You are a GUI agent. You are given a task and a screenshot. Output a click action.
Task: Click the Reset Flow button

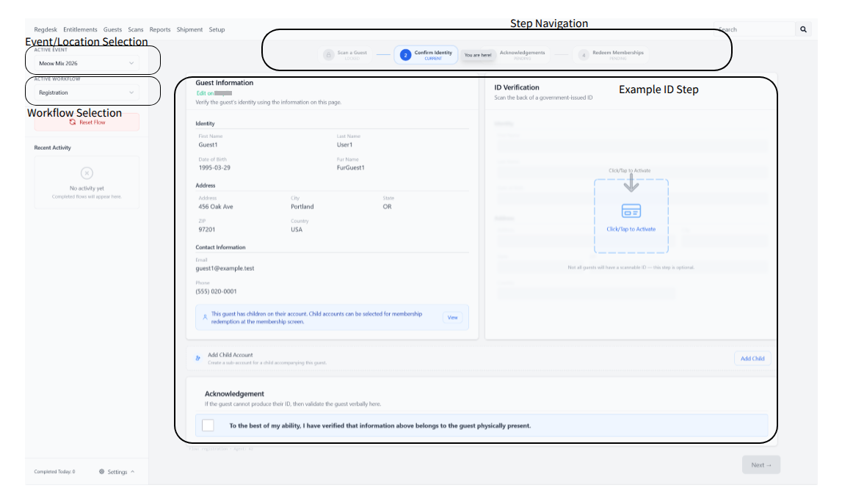pos(87,123)
